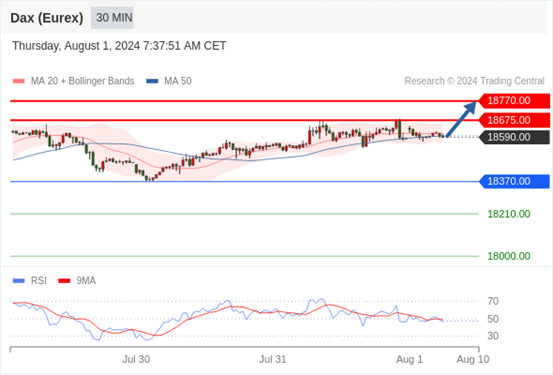Click the Jul 31 date marker
553x375 pixels.
pyautogui.click(x=273, y=359)
